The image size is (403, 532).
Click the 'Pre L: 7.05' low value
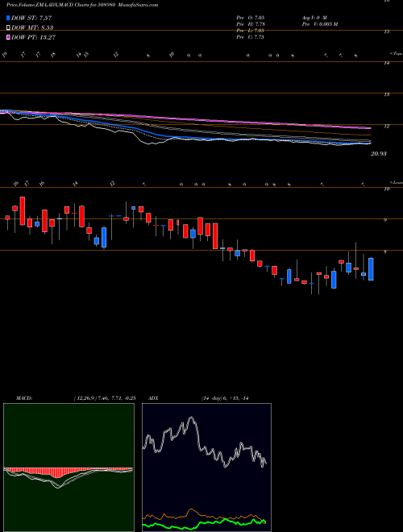pyautogui.click(x=251, y=31)
